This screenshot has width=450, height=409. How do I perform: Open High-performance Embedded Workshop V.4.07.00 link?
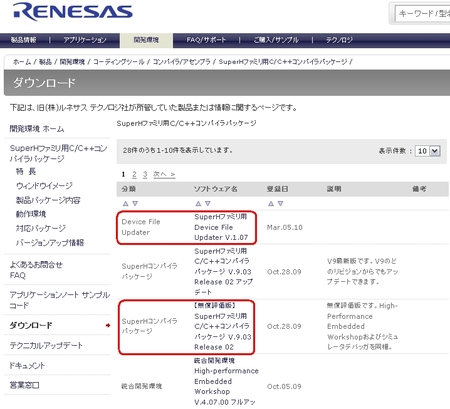226,381
